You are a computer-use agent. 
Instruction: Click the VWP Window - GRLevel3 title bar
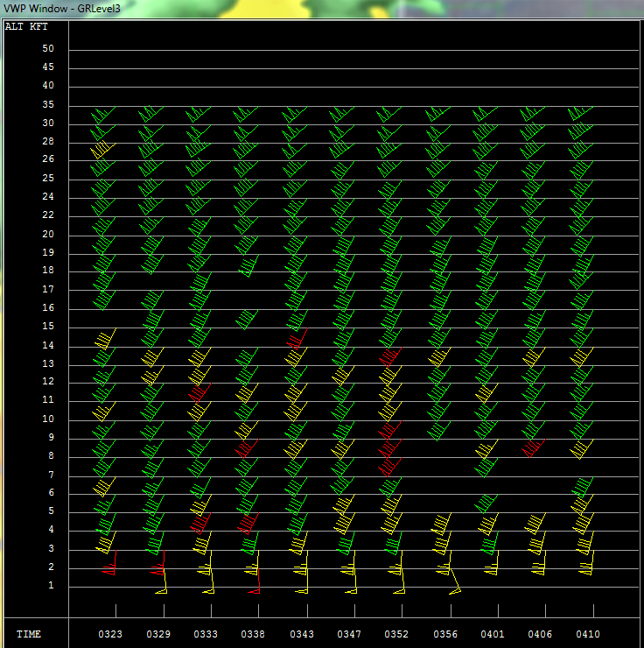[322, 8]
